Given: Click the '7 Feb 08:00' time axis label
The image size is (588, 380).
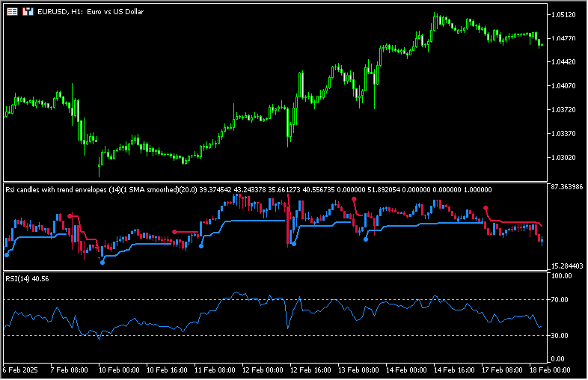Looking at the screenshot, I should [69, 370].
